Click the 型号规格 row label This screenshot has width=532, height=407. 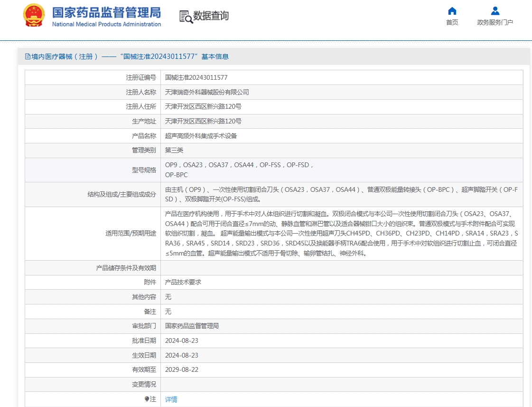coord(144,170)
